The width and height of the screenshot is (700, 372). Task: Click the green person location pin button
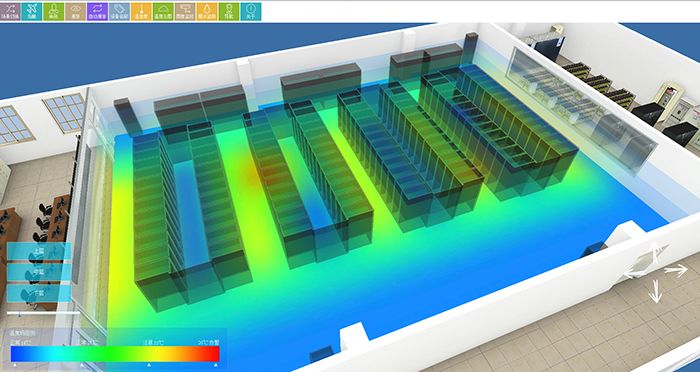[229, 11]
